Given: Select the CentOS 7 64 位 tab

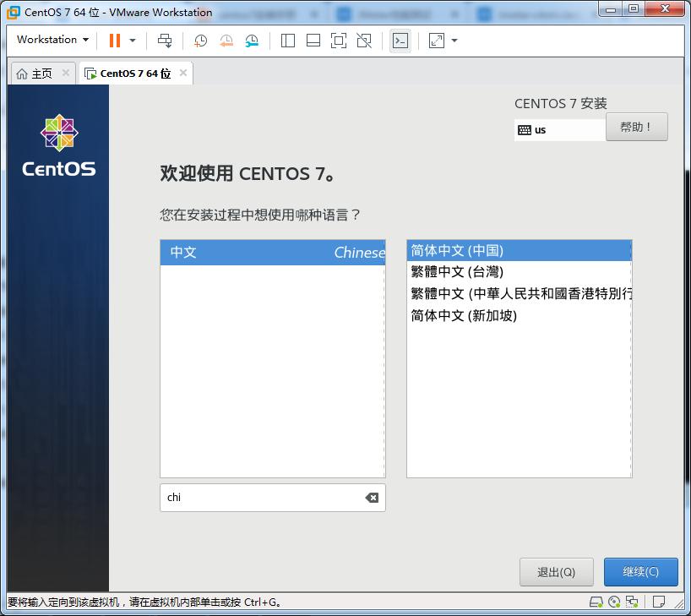Looking at the screenshot, I should [x=133, y=73].
